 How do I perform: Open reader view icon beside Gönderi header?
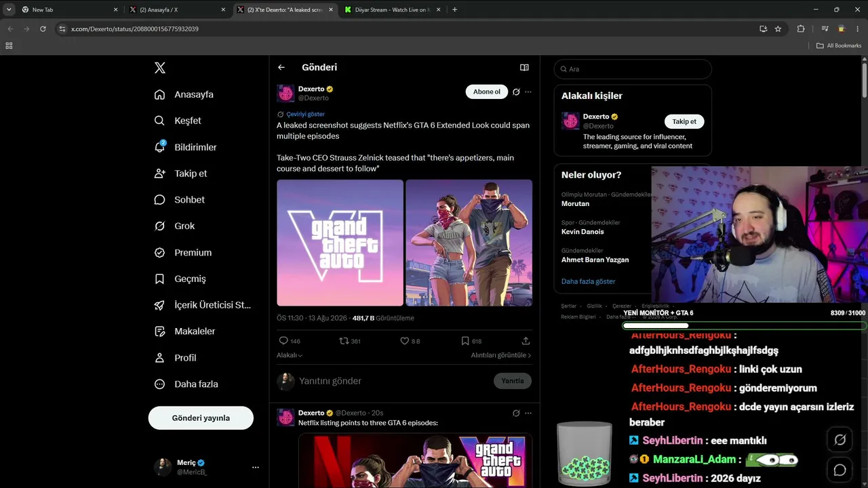pyautogui.click(x=524, y=67)
